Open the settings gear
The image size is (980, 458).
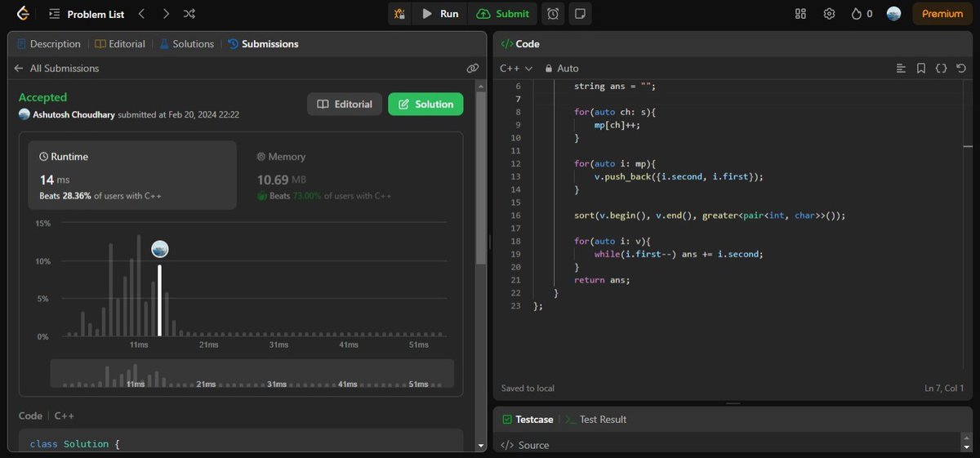click(x=829, y=14)
